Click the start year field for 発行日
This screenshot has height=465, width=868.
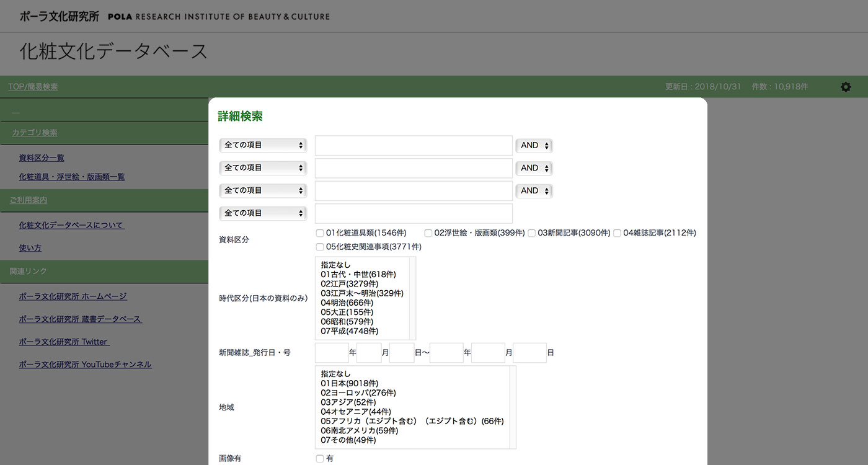pos(332,353)
